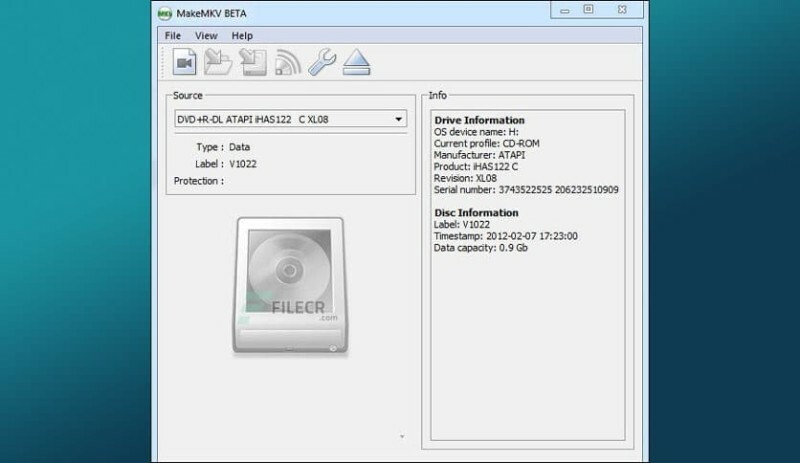Click the Backup disc toolbar icon

pos(251,62)
